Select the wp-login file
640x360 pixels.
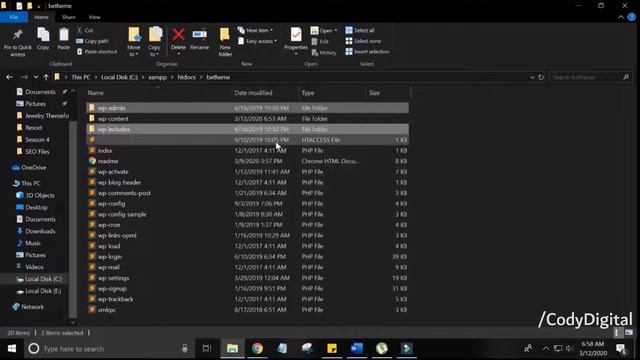click(x=247, y=256)
